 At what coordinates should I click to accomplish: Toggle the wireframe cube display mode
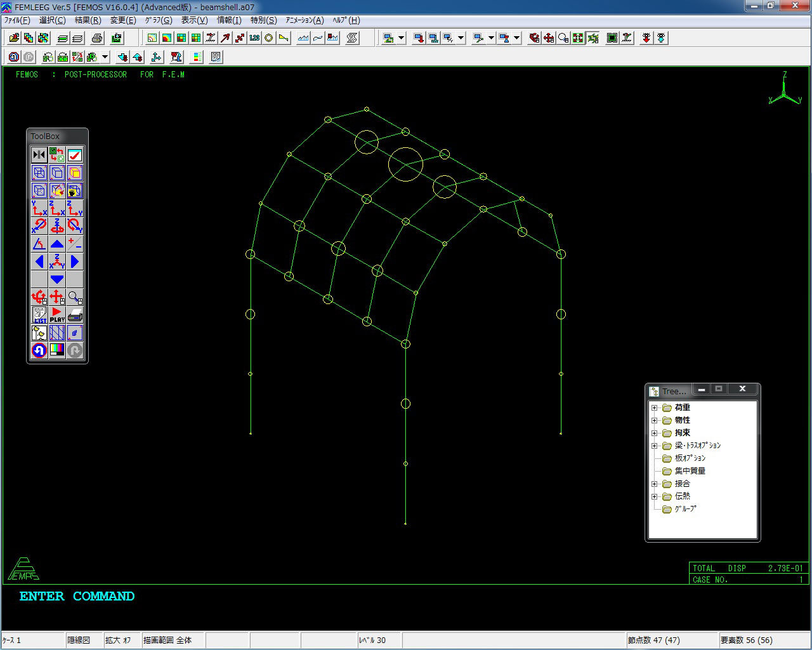39,173
